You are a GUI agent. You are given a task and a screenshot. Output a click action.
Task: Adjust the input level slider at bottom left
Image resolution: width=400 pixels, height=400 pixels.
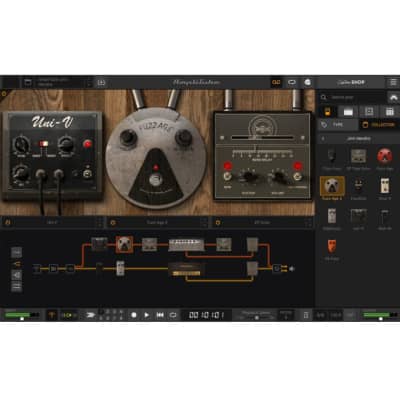click(21, 315)
